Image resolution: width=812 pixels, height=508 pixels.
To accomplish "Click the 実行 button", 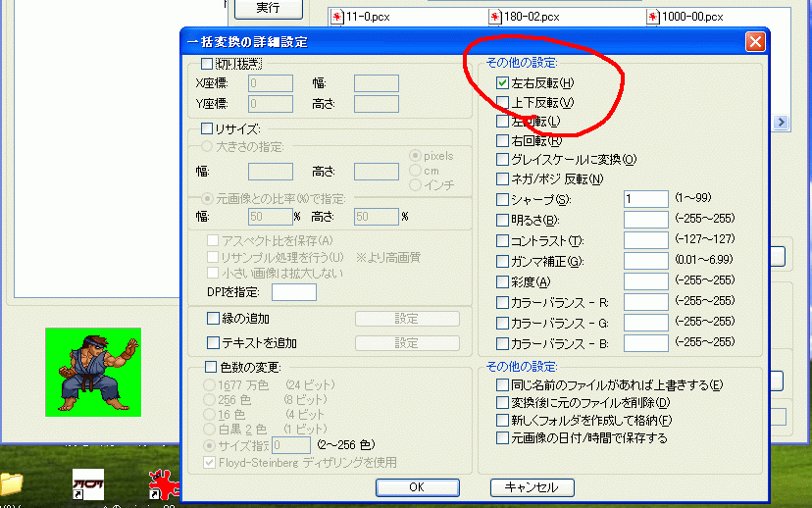I will coord(267,9).
